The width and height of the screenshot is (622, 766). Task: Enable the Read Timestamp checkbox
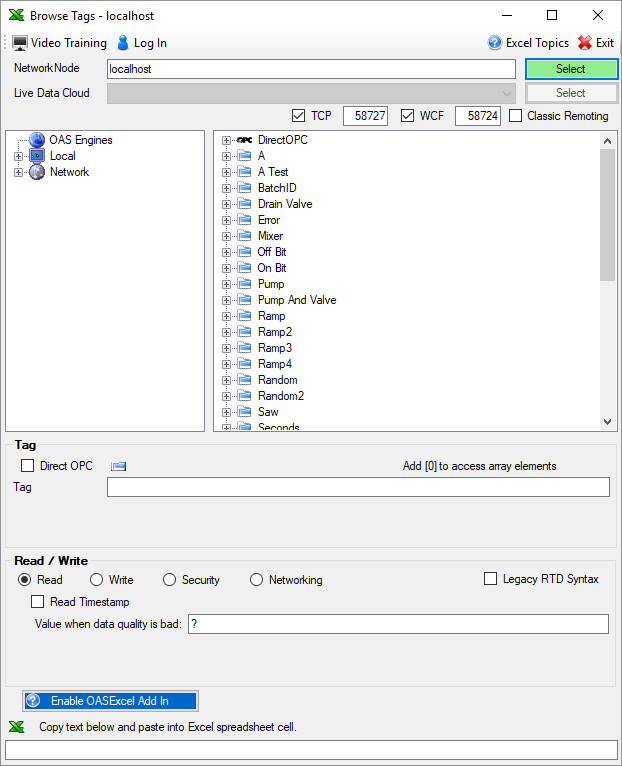(38, 602)
